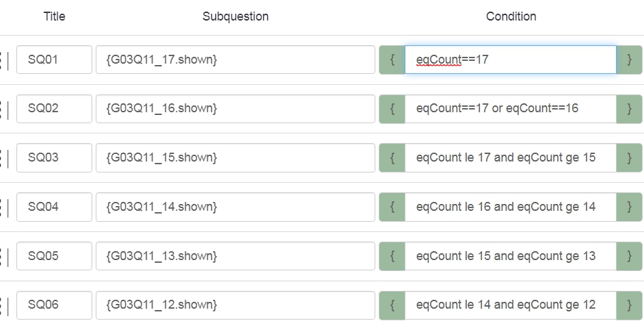
Task: Select the SQ04 title input
Action: 54,207
